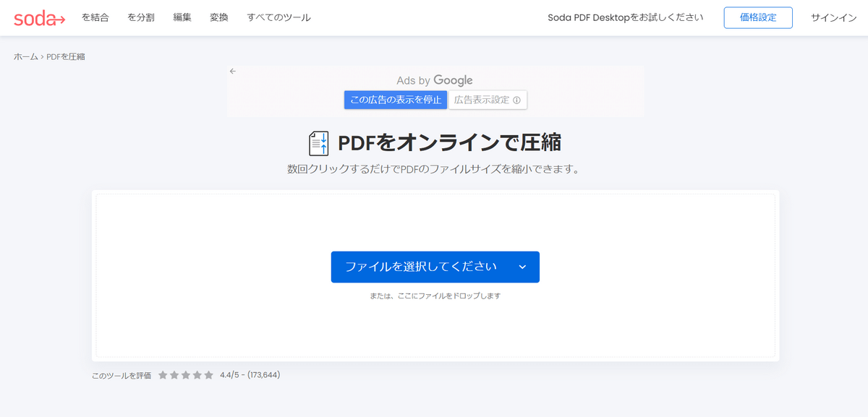Click the PDF compress icon beside the heading
This screenshot has height=417, width=868.
click(x=319, y=144)
